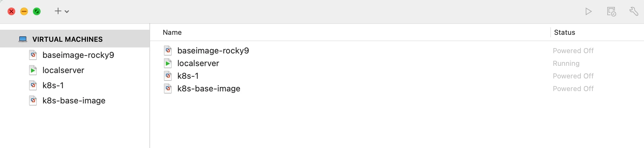Click k8s-base-image VM icon in main list
This screenshot has height=148, width=644.
[x=168, y=89]
